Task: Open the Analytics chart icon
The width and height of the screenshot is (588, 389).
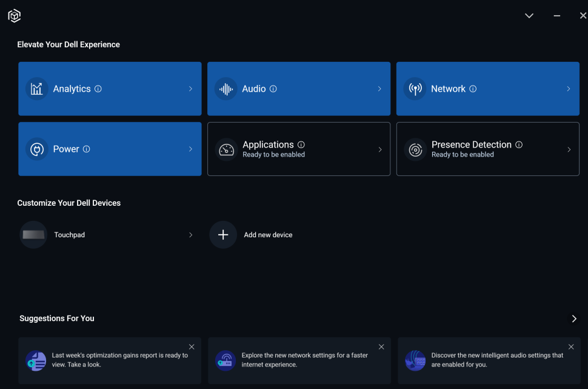Action: coord(37,89)
